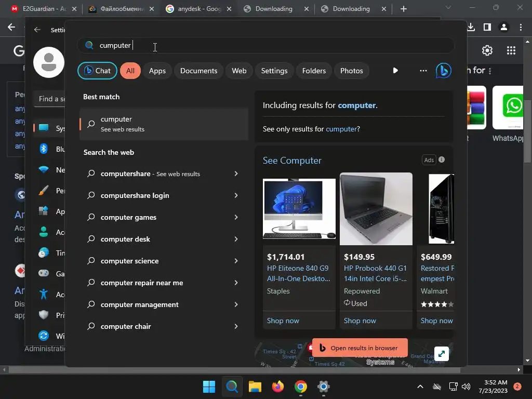Switch to the Web filter tab
The width and height of the screenshot is (532, 399).
[239, 71]
